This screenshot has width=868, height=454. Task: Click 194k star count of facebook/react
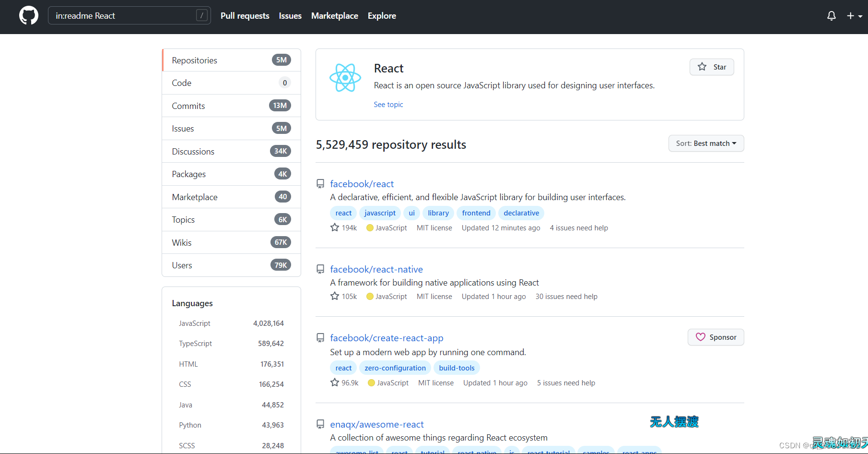[344, 228]
